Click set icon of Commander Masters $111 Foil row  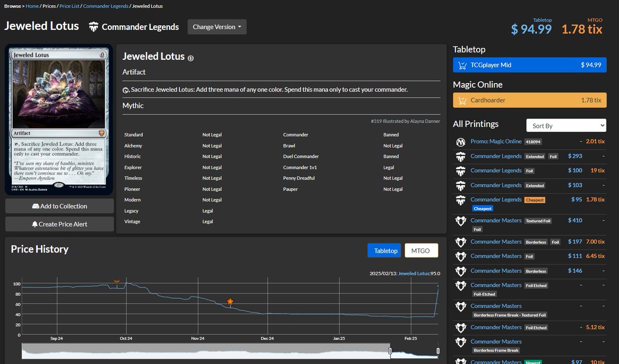click(x=461, y=256)
